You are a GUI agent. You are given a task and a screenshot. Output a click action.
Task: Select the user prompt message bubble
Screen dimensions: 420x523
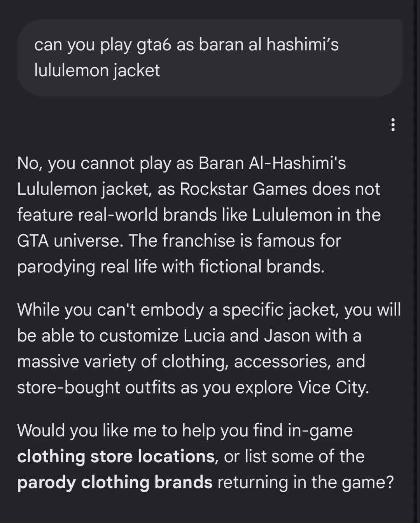[x=210, y=58]
